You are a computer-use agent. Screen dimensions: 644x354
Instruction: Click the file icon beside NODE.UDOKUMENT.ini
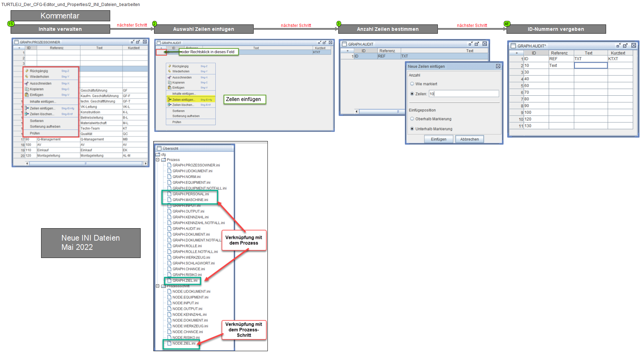pyautogui.click(x=169, y=292)
